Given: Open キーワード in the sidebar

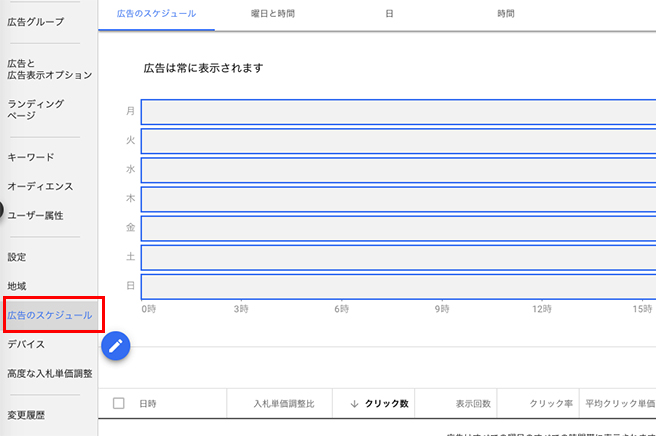Looking at the screenshot, I should coord(31,157).
